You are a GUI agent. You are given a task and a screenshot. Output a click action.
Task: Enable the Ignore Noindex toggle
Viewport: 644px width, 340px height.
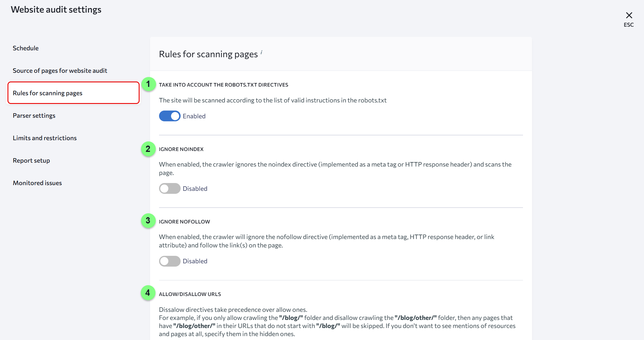pyautogui.click(x=170, y=188)
